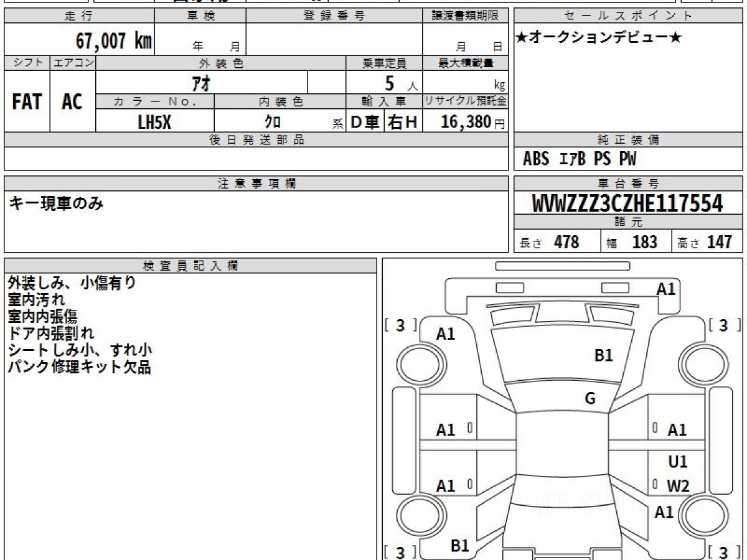The width and height of the screenshot is (747, 560).
Task: Select the inspector note 室内内張傷
Action: (x=42, y=317)
